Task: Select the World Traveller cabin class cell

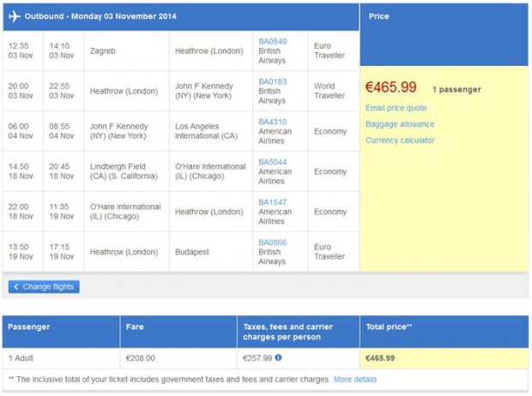Action: pos(329,91)
